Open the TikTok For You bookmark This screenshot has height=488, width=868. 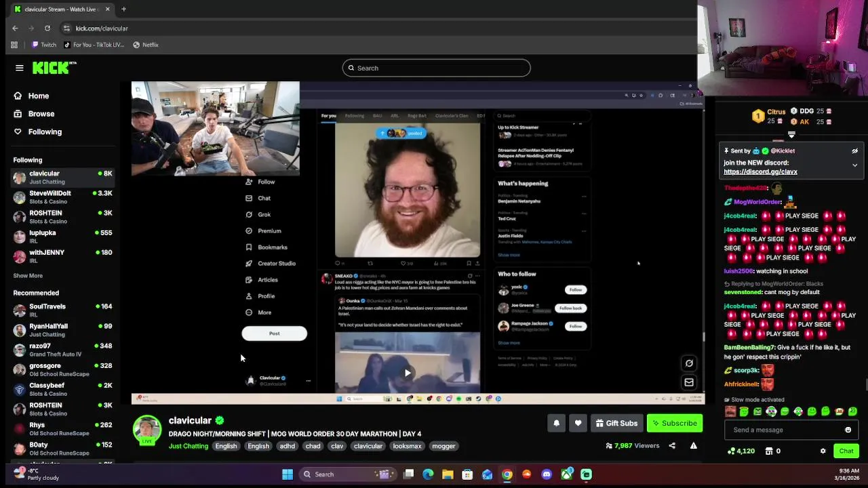[94, 45]
